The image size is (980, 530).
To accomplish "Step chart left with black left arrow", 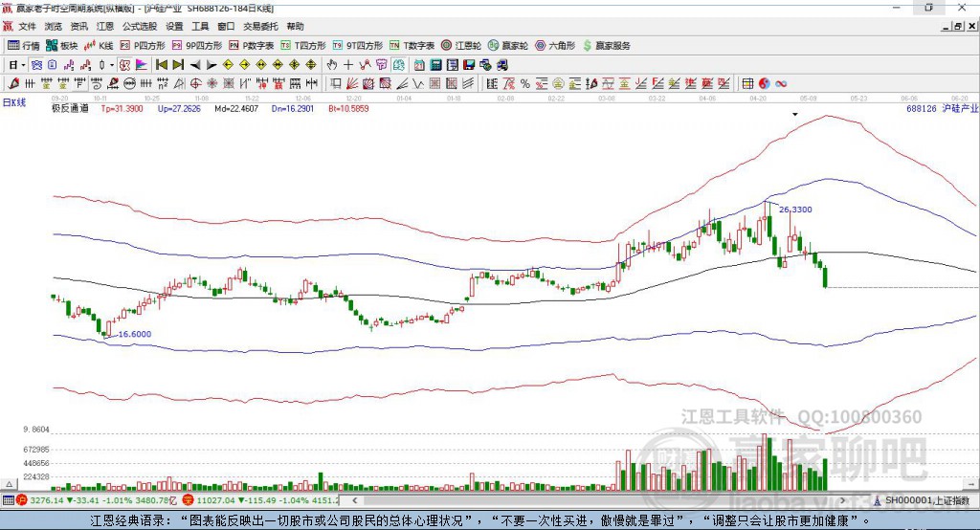I will (x=195, y=65).
